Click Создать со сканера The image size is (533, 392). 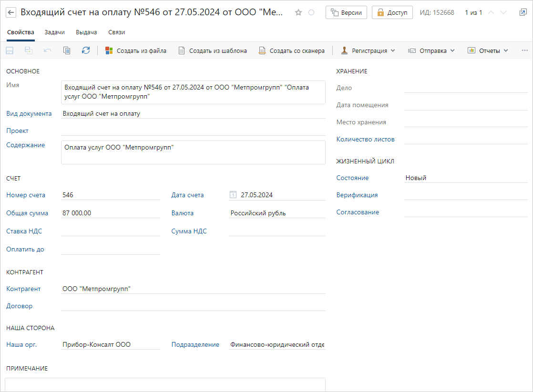coord(291,50)
